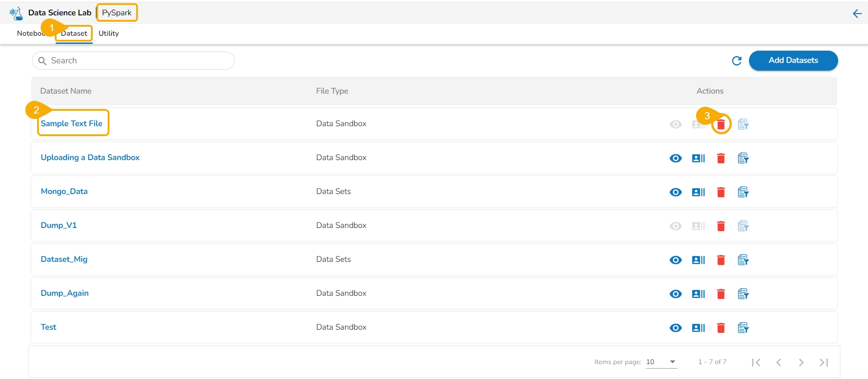Open data profile for Mongo_Data
Viewport: 868px width, 379px height.
click(x=698, y=192)
